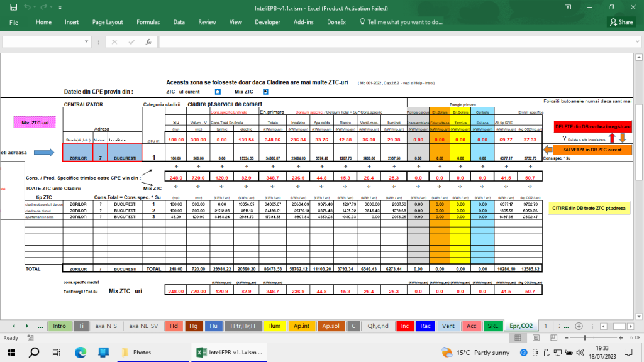This screenshot has width=644, height=362.
Task: Click the Undo icon
Action: pyautogui.click(x=27, y=7)
